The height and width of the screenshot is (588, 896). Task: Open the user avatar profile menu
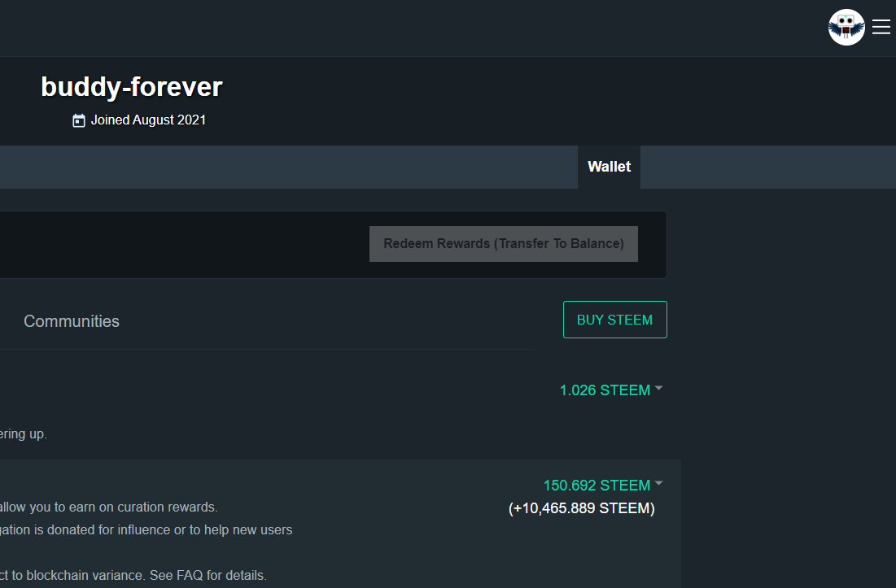pos(846,28)
